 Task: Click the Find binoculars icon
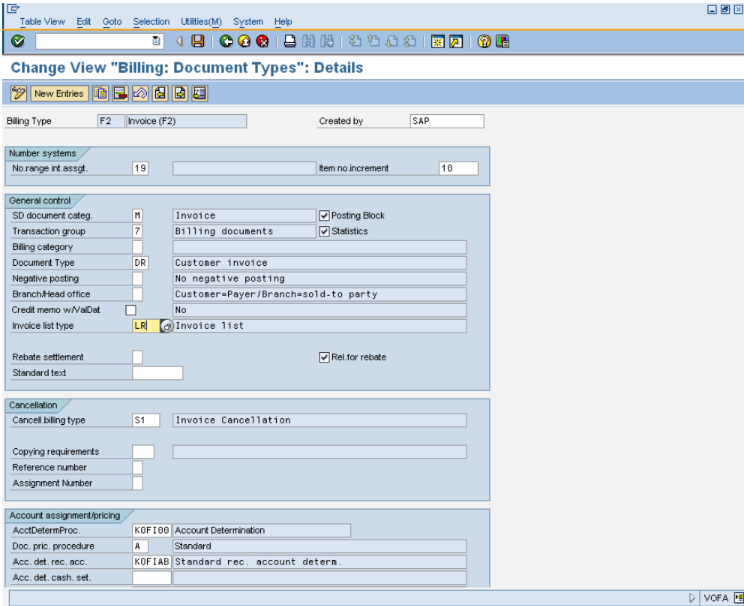(x=308, y=41)
